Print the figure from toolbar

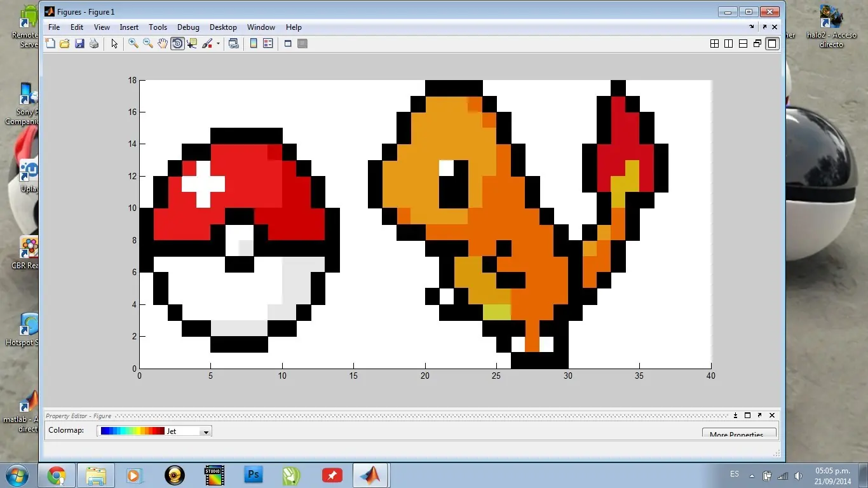94,44
